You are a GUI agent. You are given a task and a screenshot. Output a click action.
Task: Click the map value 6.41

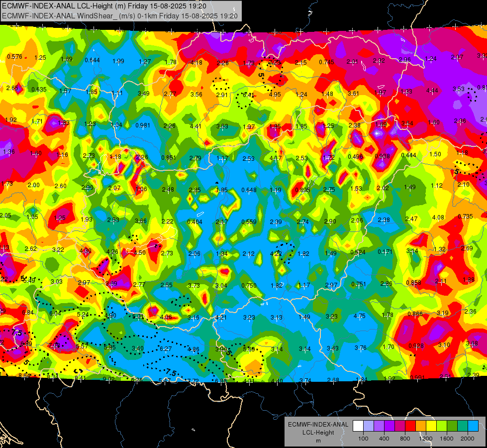[x=248, y=95]
